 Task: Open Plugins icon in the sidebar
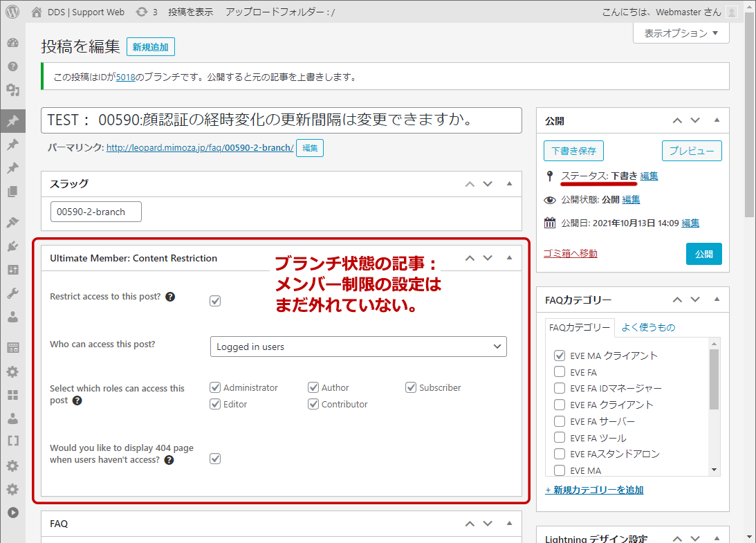point(12,246)
